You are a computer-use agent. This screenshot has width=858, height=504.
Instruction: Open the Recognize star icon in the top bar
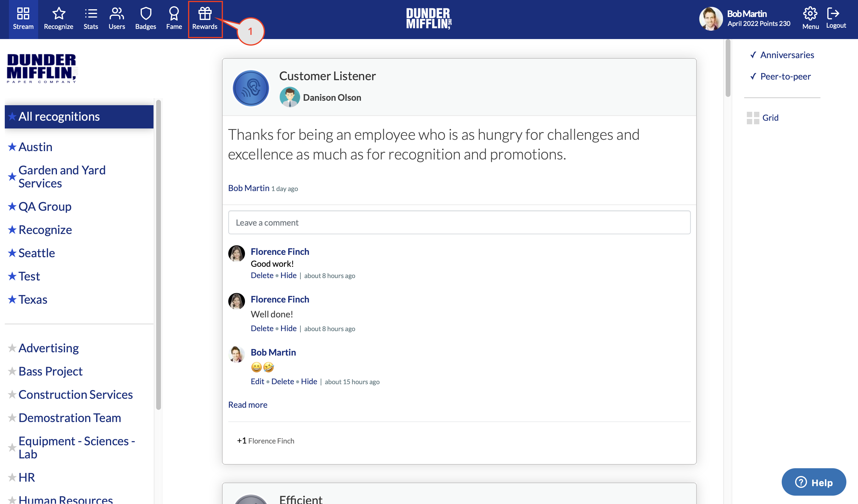59,14
